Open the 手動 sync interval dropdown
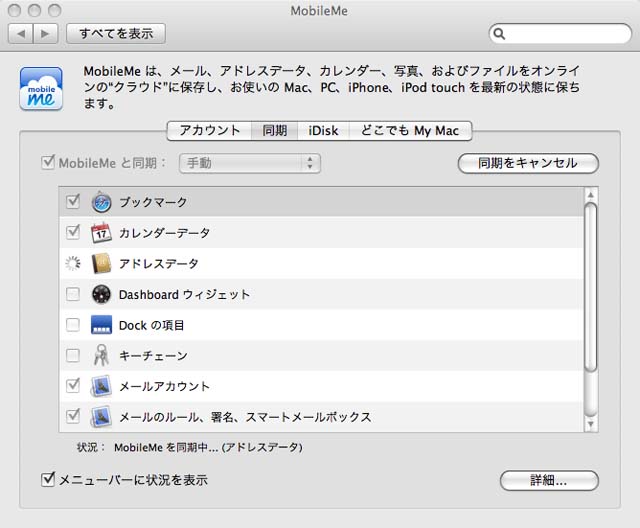Image resolution: width=640 pixels, height=528 pixels. click(249, 163)
